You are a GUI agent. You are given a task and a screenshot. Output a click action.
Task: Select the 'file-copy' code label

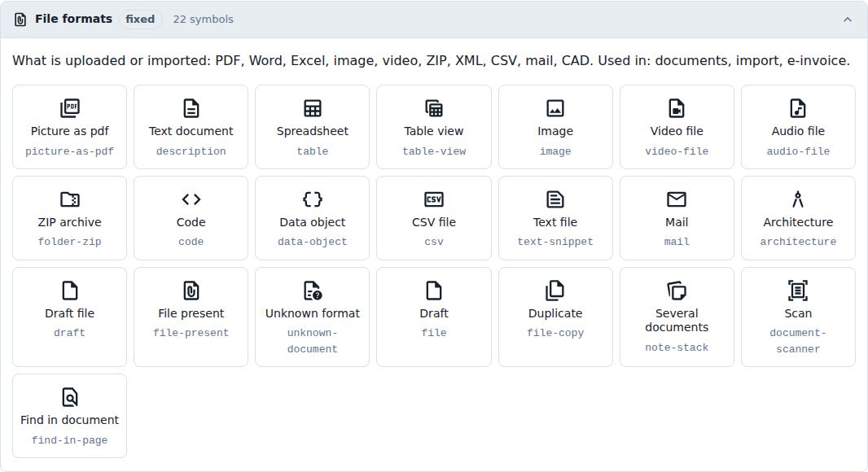555,333
